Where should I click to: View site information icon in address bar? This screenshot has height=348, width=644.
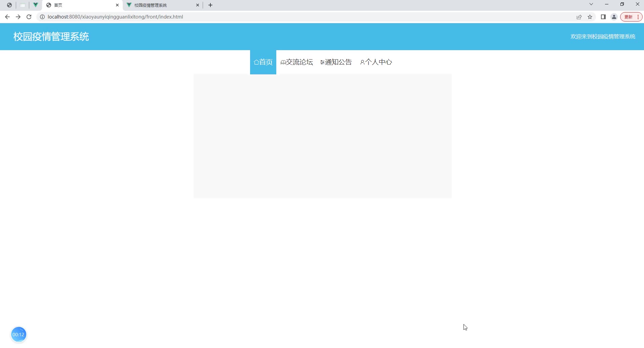[x=42, y=17]
